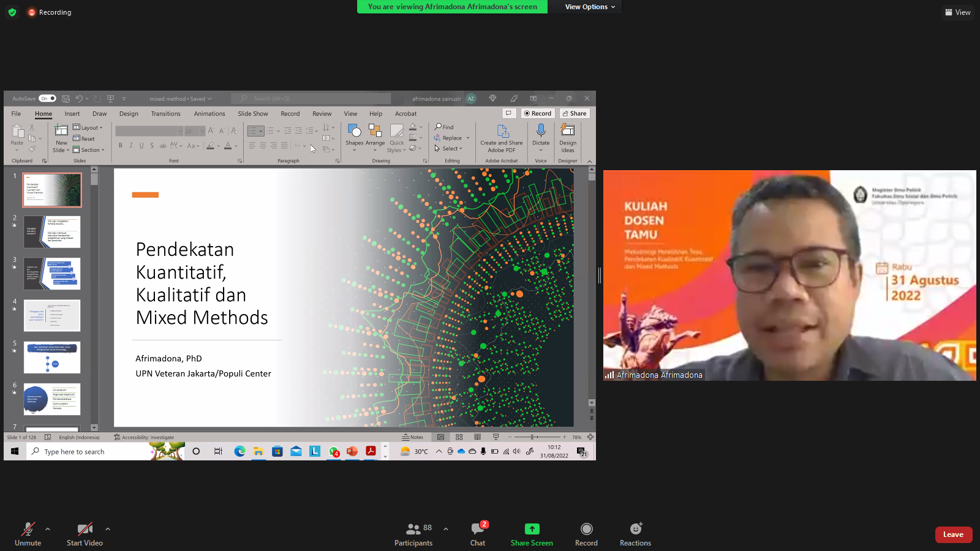The height and width of the screenshot is (551, 980).
Task: Expand audio options arrow beside Unmute
Action: 48,529
